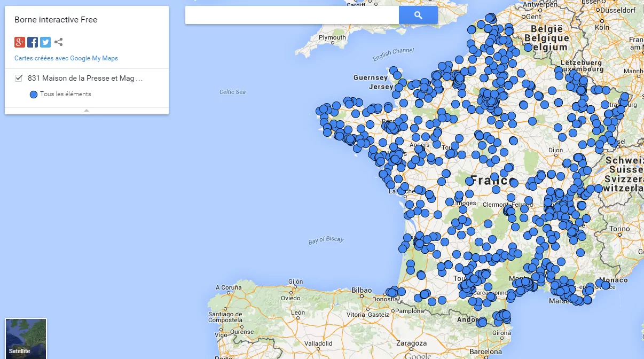Viewport: 644px width, 359px height.
Task: Uncheck the 831 Maison de la Presse layer
Action: pyautogui.click(x=19, y=78)
